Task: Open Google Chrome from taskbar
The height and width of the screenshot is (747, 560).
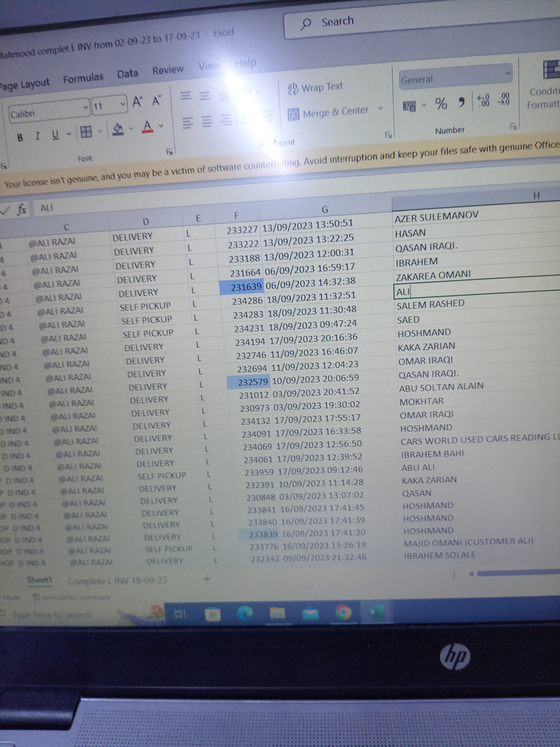Action: (343, 612)
